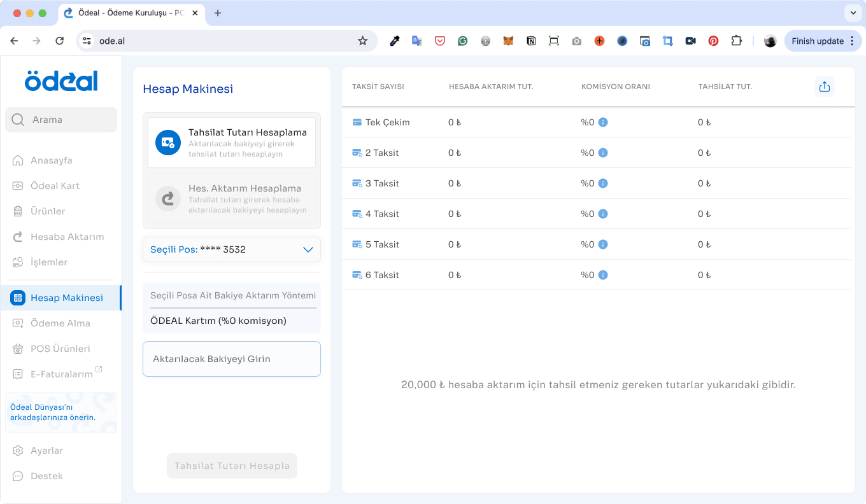
Task: Click info icon in 5 Taksit row
Action: click(603, 244)
